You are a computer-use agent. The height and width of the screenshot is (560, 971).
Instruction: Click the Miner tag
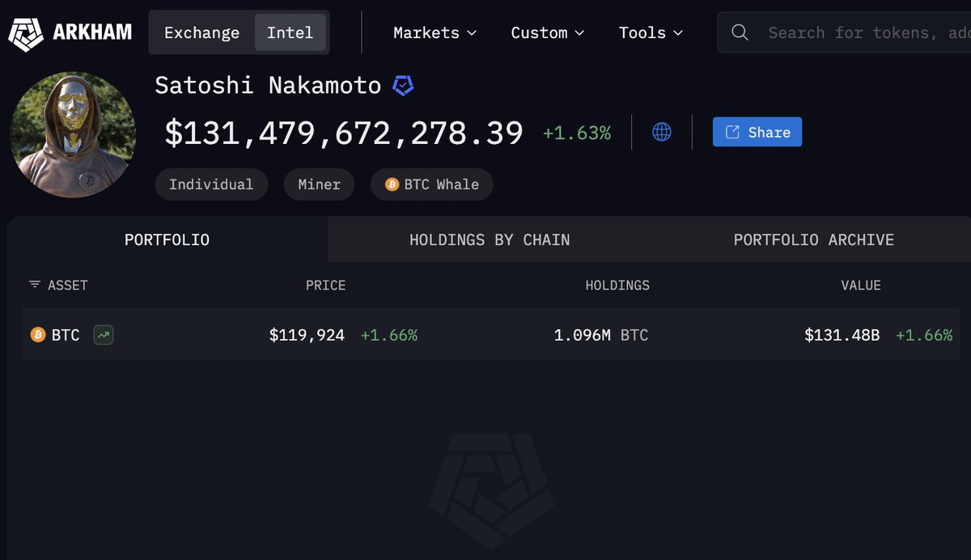point(320,185)
